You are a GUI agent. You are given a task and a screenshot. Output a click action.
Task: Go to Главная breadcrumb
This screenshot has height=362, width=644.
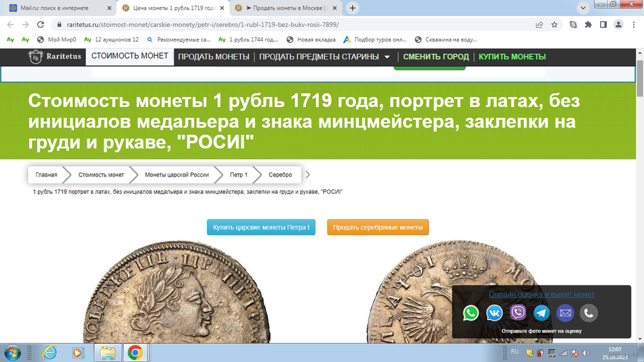(x=46, y=175)
